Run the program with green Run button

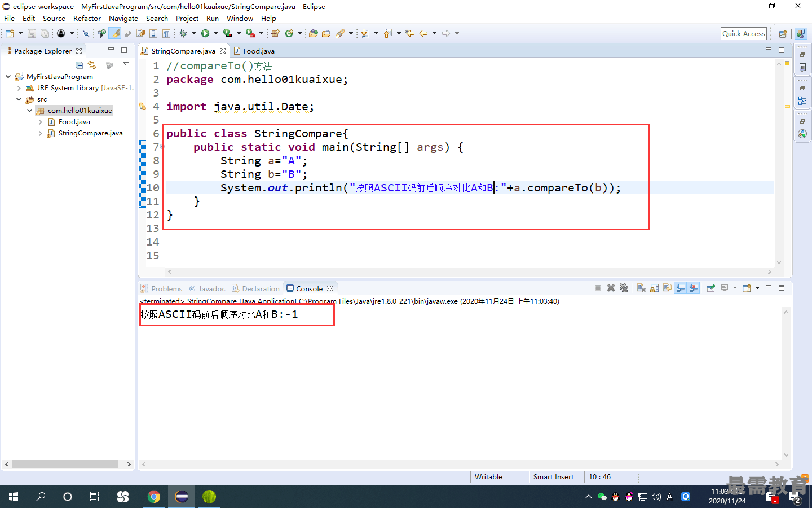click(205, 33)
